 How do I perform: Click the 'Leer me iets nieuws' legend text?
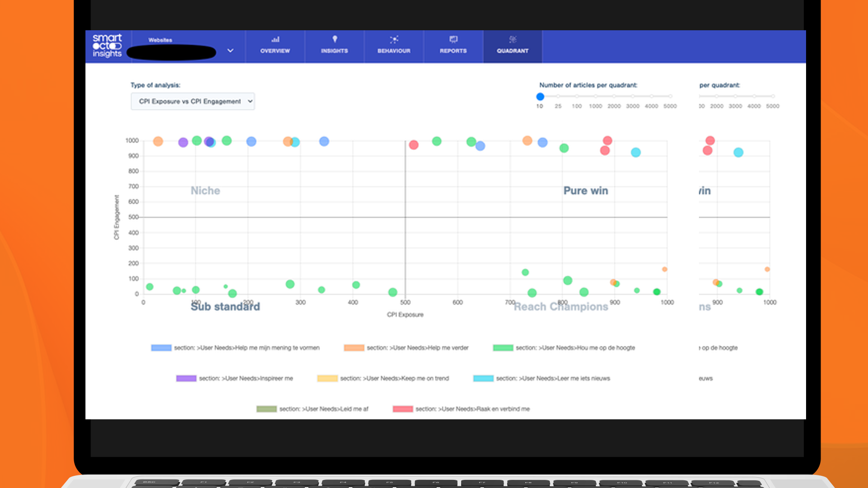(x=552, y=379)
